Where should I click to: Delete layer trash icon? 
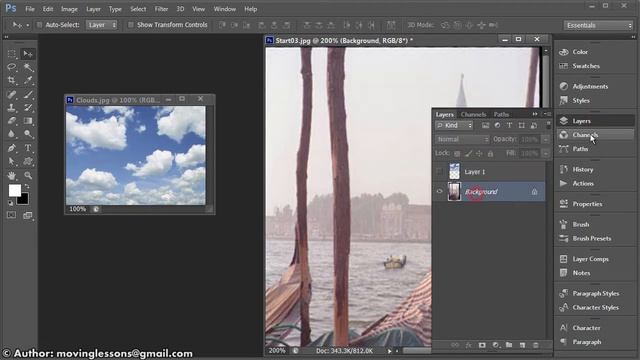[536, 345]
